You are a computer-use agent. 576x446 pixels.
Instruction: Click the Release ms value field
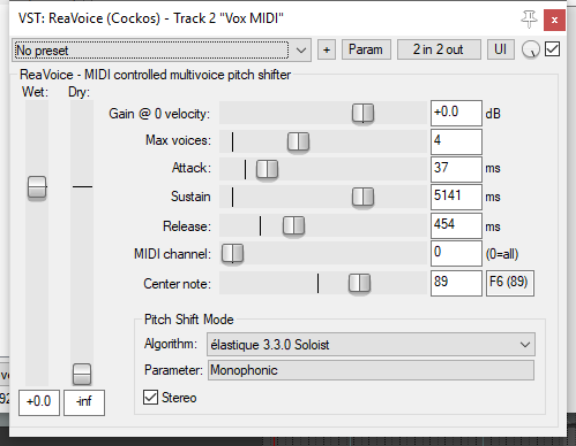coord(456,226)
